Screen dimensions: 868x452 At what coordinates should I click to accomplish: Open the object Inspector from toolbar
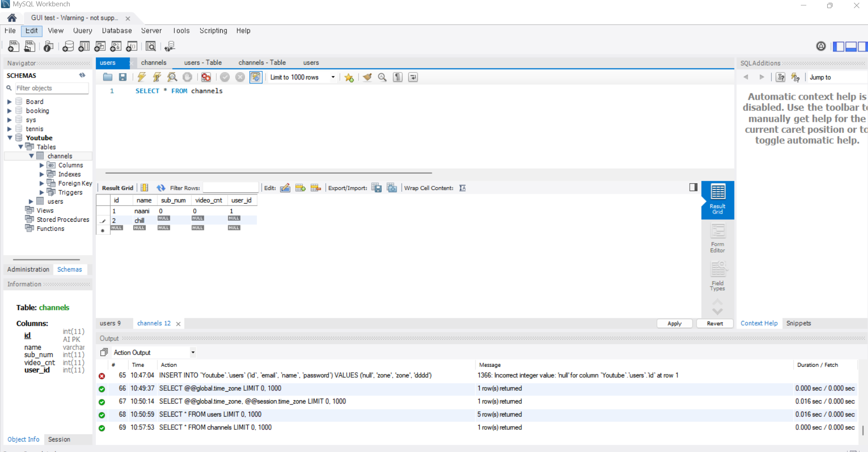(x=48, y=46)
